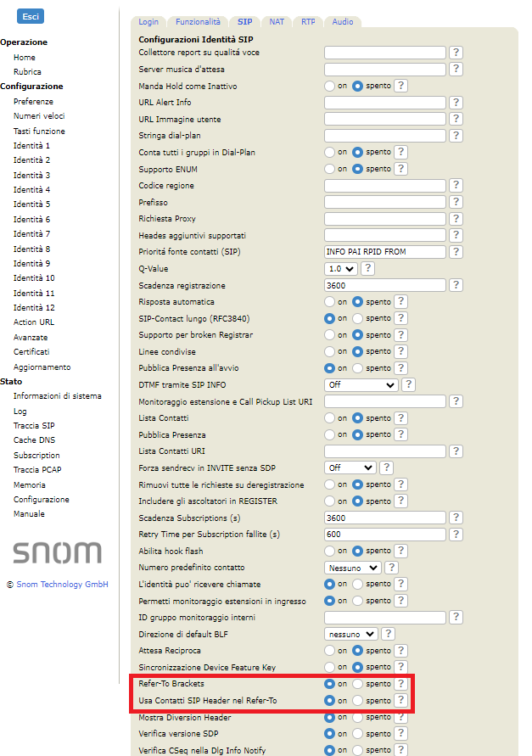
Task: Go to Identità 12 page
Action: (x=34, y=308)
